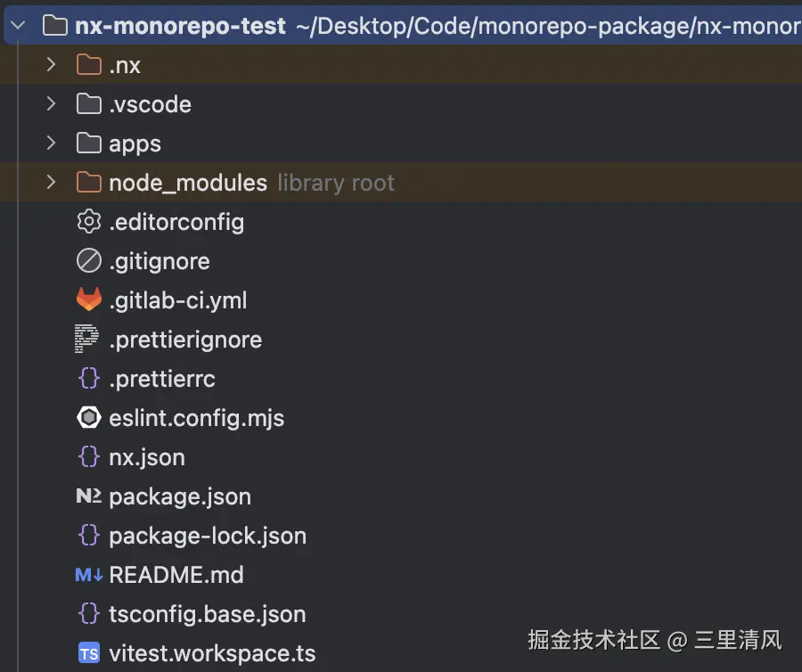This screenshot has width=802, height=672.
Task: Click the braces icon of nx.json
Action: (89, 456)
